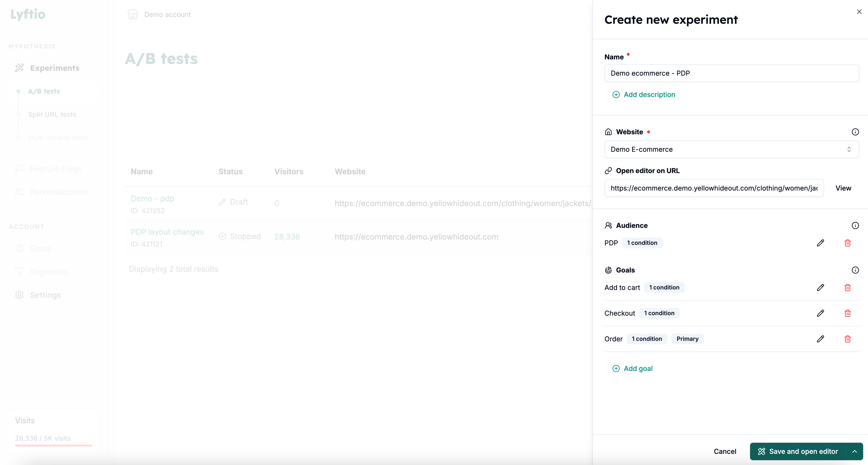Delete the Add to cart goal
This screenshot has height=465, width=868.
848,287
